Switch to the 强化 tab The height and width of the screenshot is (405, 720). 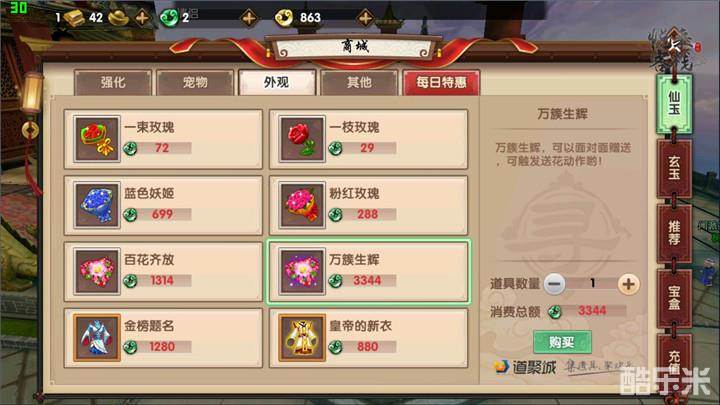click(113, 83)
